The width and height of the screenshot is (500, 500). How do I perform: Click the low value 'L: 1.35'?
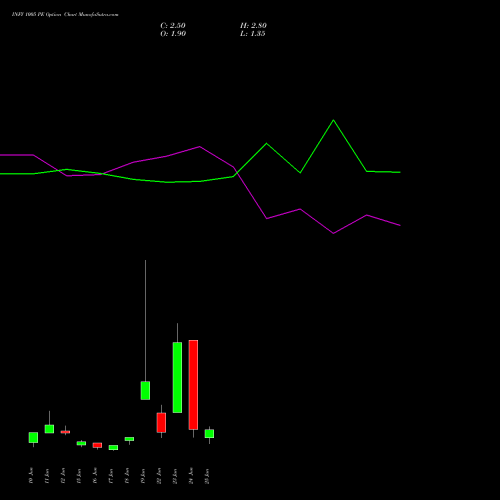pos(253,34)
